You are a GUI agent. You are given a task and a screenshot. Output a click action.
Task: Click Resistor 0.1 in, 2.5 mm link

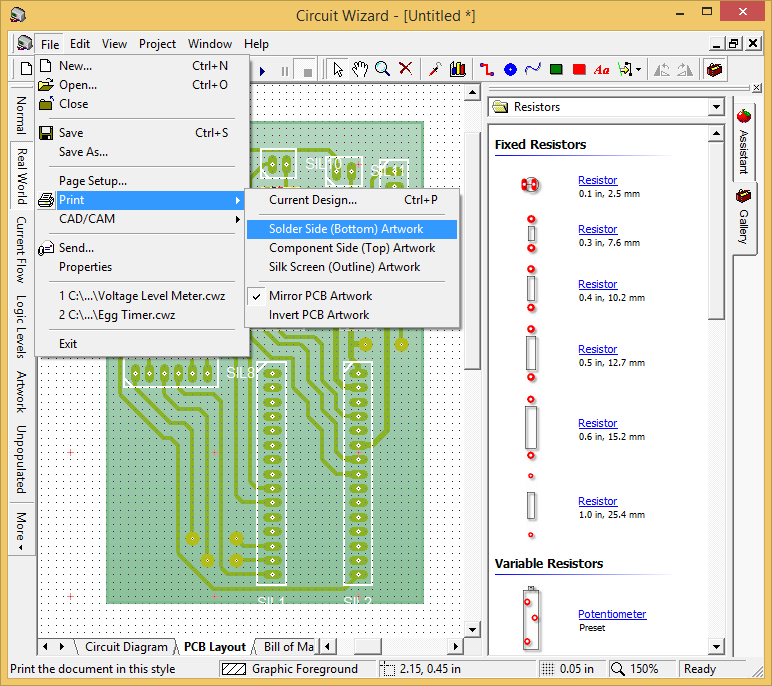[597, 180]
